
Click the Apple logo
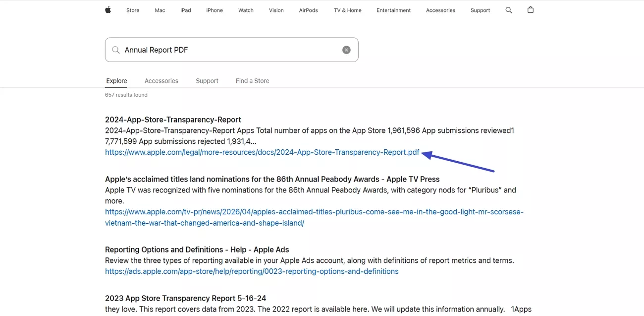pos(107,9)
